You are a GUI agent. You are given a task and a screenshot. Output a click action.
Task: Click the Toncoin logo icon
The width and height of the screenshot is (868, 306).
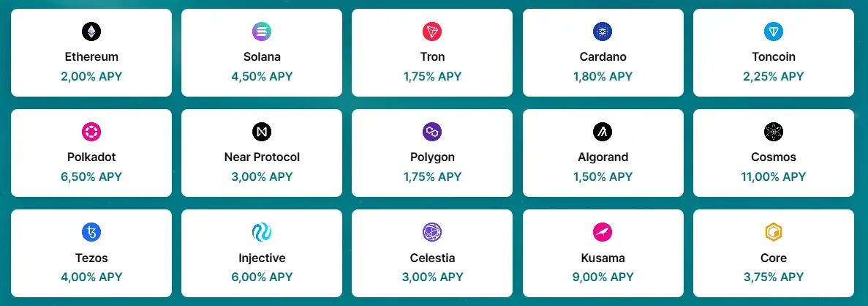tap(774, 31)
